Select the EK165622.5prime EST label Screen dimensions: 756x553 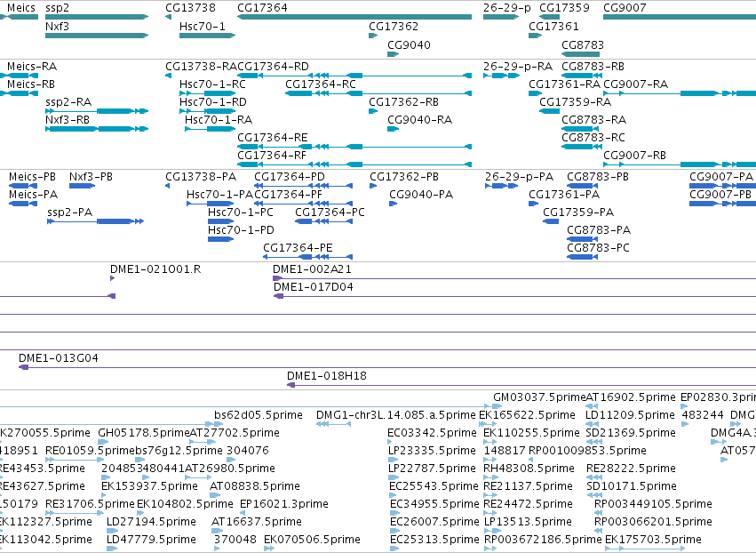(527, 415)
